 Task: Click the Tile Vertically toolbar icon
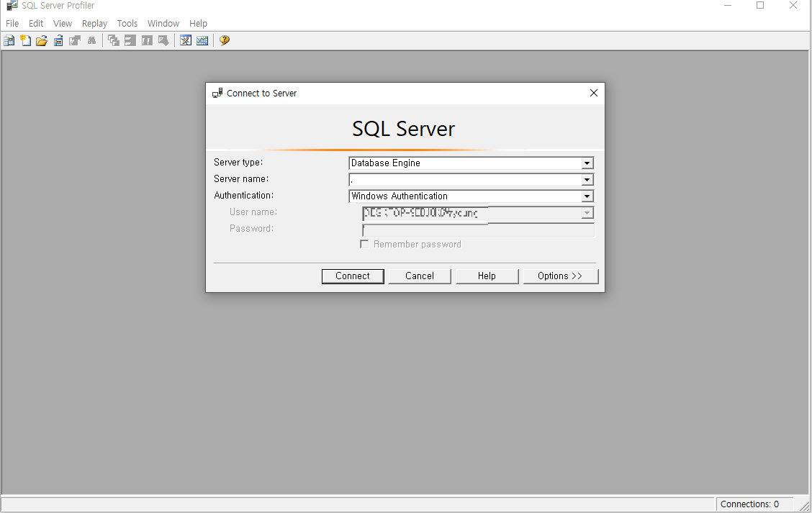(x=147, y=40)
